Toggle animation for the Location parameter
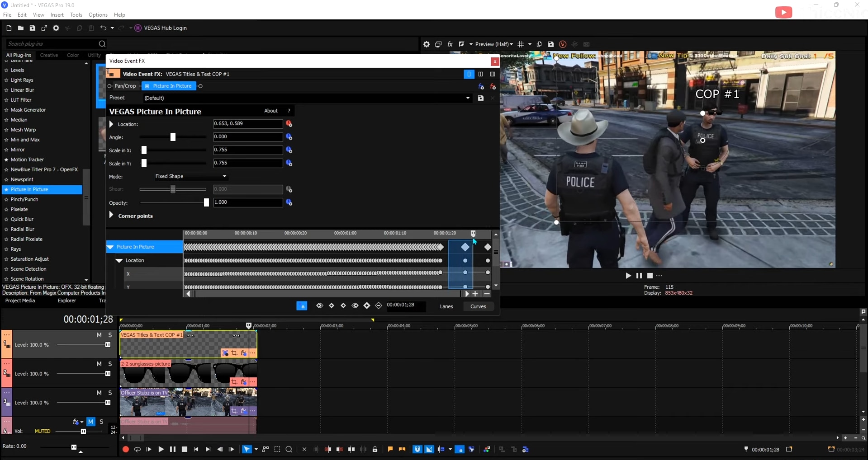 point(289,124)
